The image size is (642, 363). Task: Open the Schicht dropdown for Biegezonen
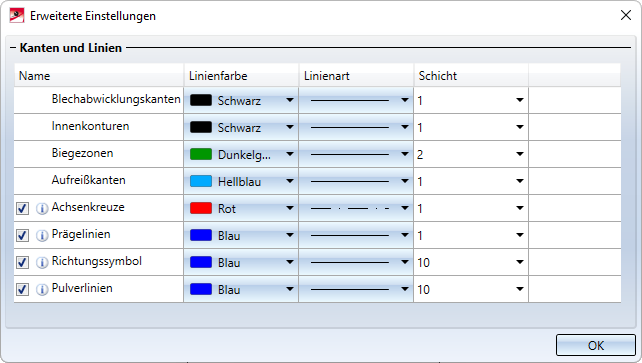point(471,154)
